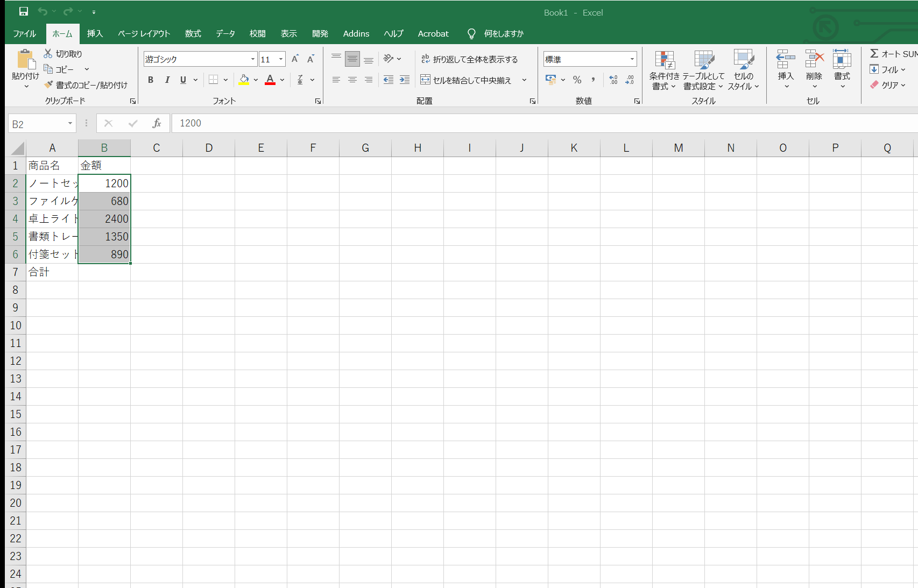918x588 pixels.
Task: Click Decrease Decimal icon
Action: [x=630, y=80]
